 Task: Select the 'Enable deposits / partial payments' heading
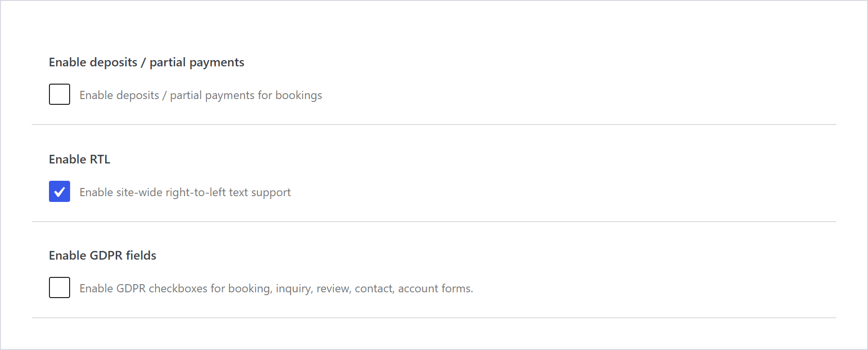pyautogui.click(x=146, y=62)
